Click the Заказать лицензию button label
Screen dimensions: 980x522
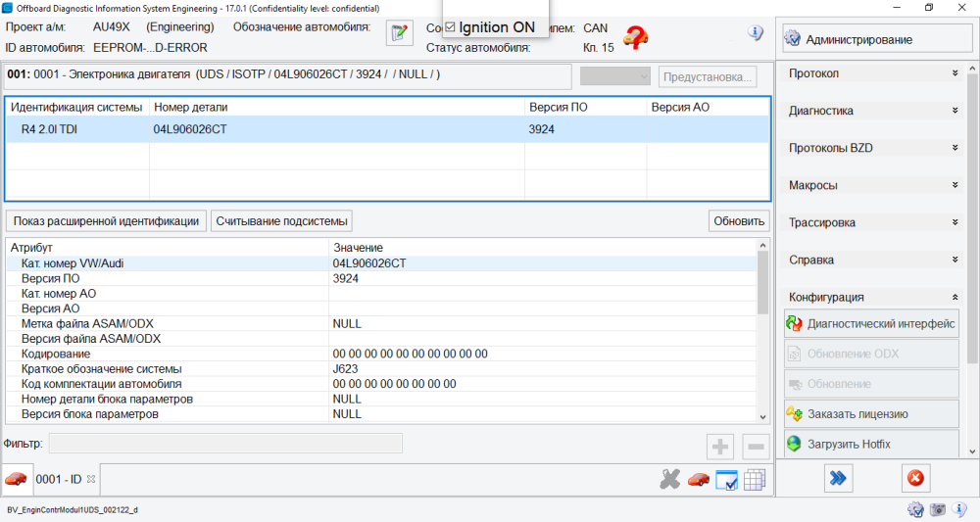tap(857, 413)
